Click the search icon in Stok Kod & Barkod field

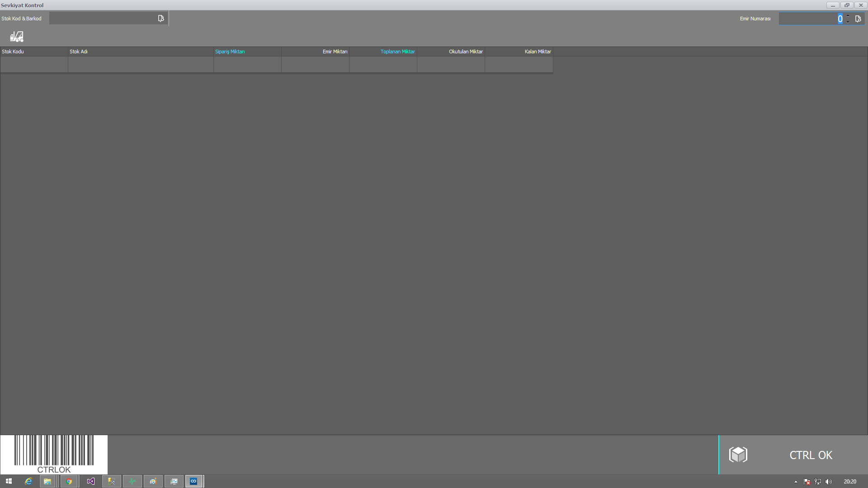(x=161, y=19)
